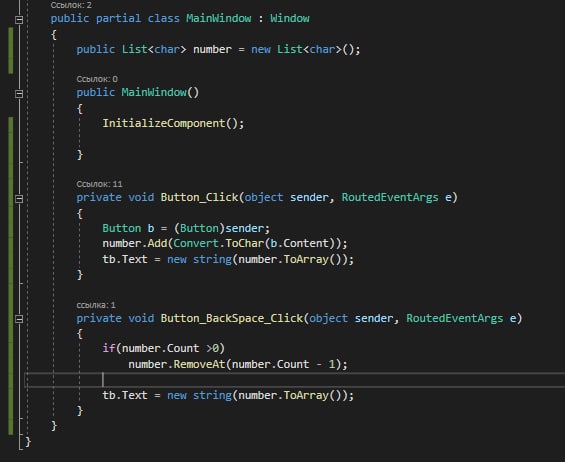Click RemoveAt in the number.RemoveAt line
The image size is (565, 462).
pyautogui.click(x=199, y=364)
